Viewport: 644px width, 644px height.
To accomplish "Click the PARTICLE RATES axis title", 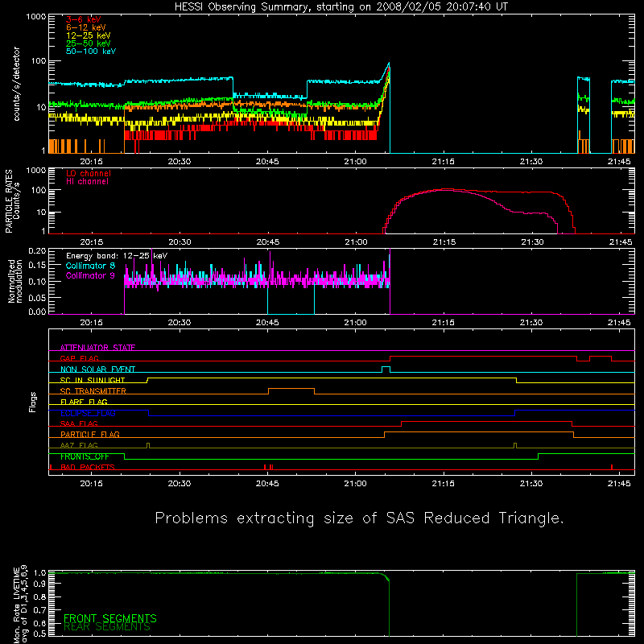I will (12, 201).
